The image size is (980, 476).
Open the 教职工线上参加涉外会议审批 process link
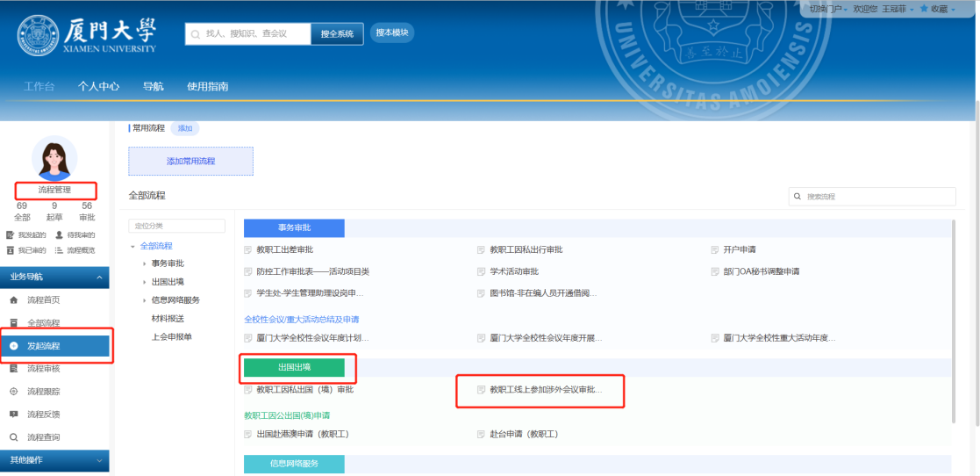point(545,389)
